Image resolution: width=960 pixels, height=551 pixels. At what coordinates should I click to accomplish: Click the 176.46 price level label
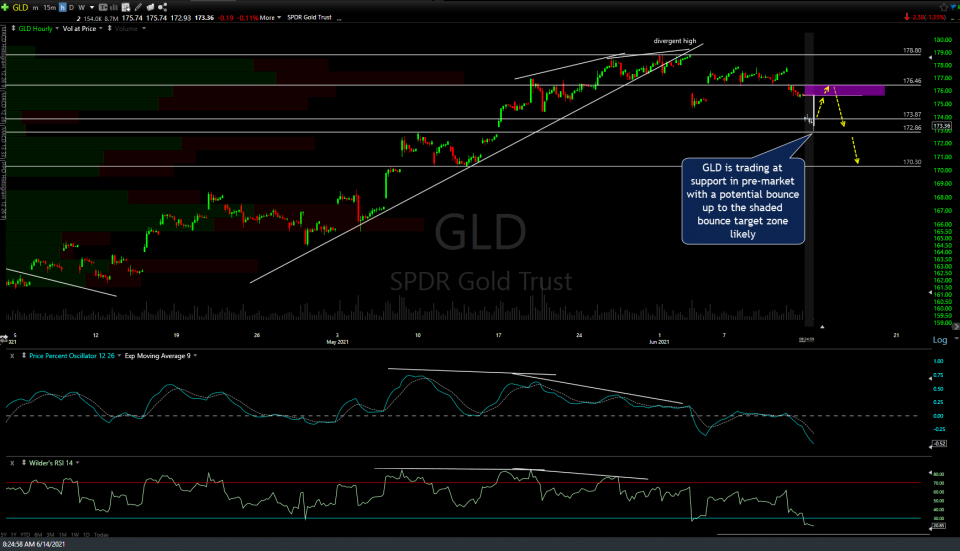click(x=912, y=81)
